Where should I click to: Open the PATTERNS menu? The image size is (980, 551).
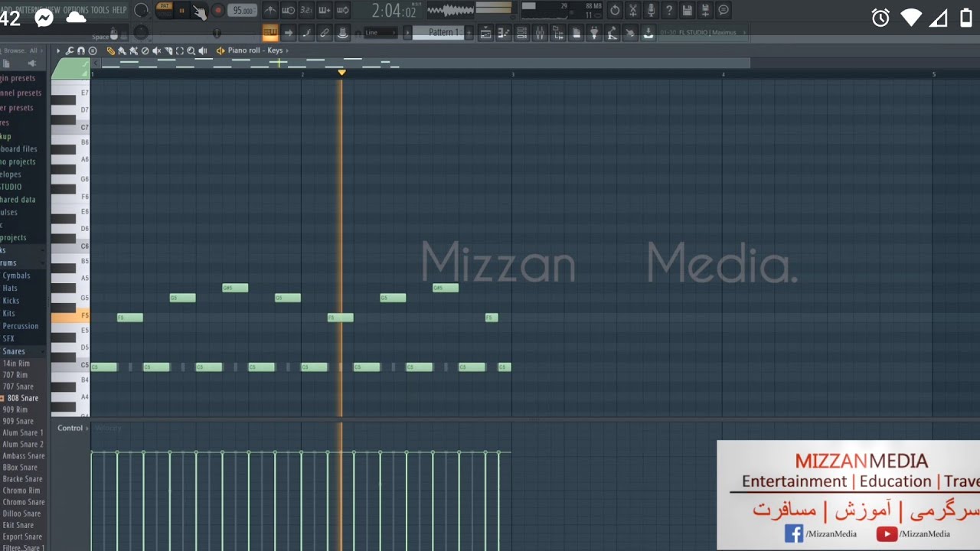(x=28, y=10)
